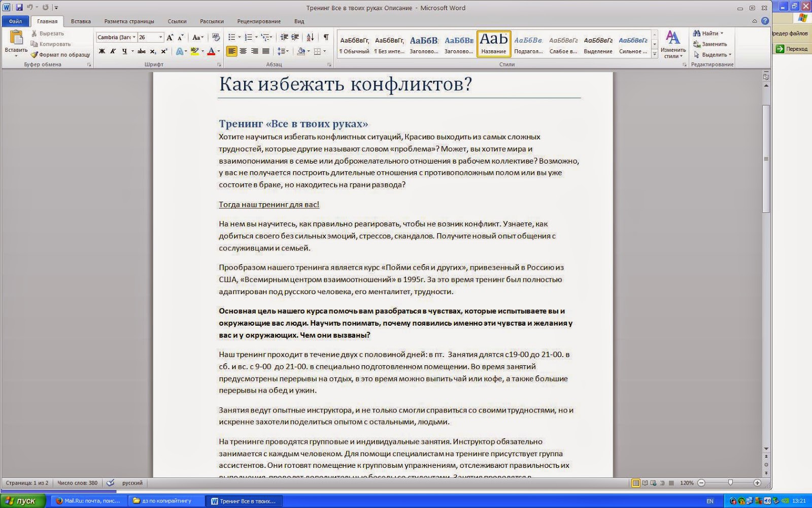Viewport: 812px width, 508px height.
Task: Copy selection using Копировать
Action: 50,44
